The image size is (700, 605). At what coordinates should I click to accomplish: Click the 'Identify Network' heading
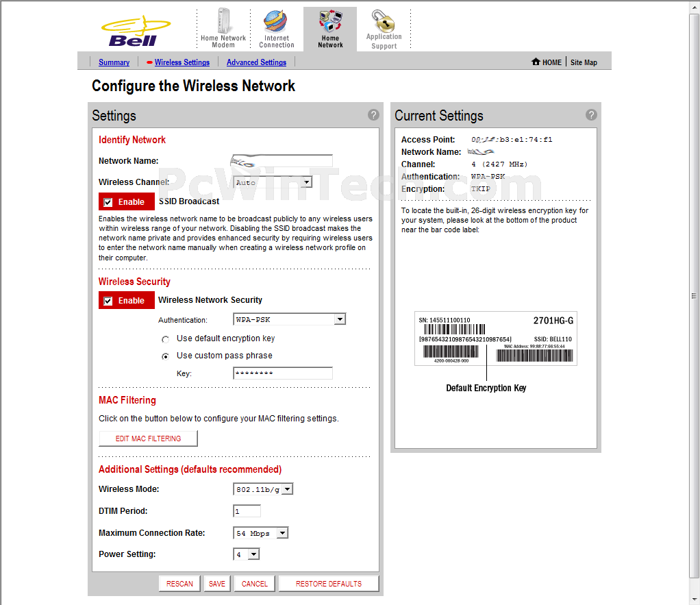[x=132, y=140]
